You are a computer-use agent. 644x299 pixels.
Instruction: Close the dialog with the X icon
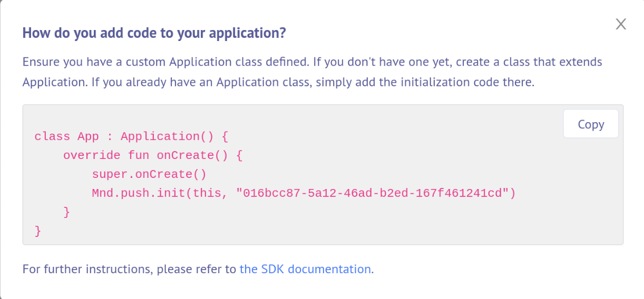coord(621,24)
